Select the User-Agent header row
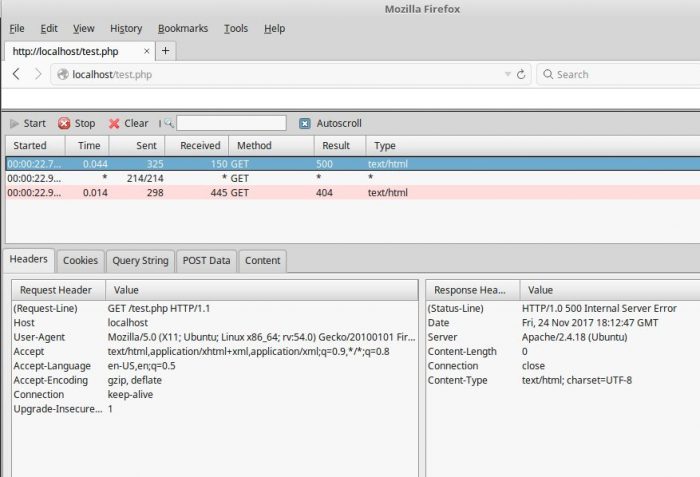This screenshot has width=700, height=477. pyautogui.click(x=215, y=337)
